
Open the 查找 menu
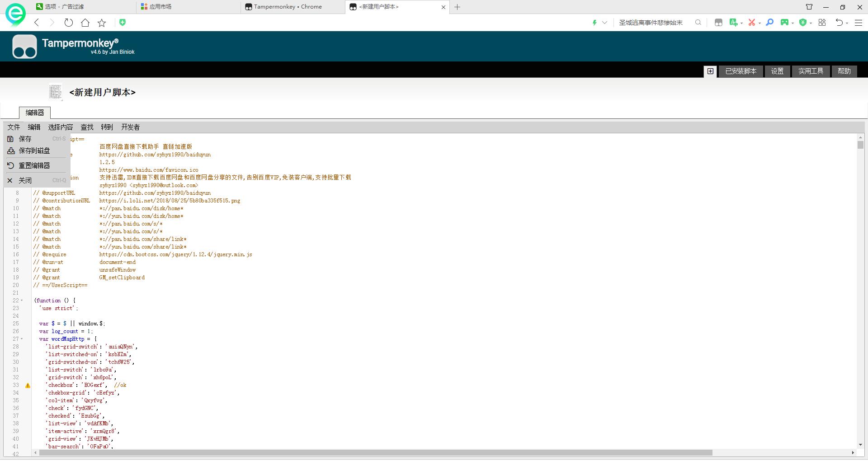click(x=87, y=127)
